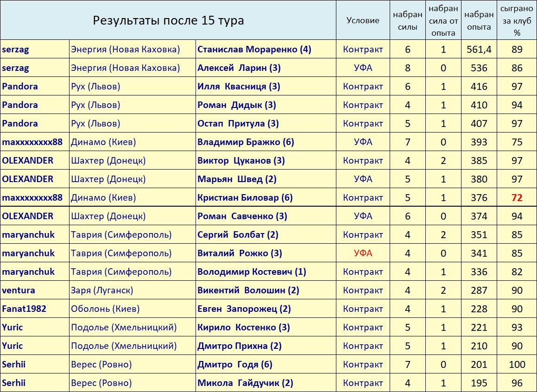Select the 'набран силы' column header
This screenshot has width=537, height=392.
(x=408, y=21)
